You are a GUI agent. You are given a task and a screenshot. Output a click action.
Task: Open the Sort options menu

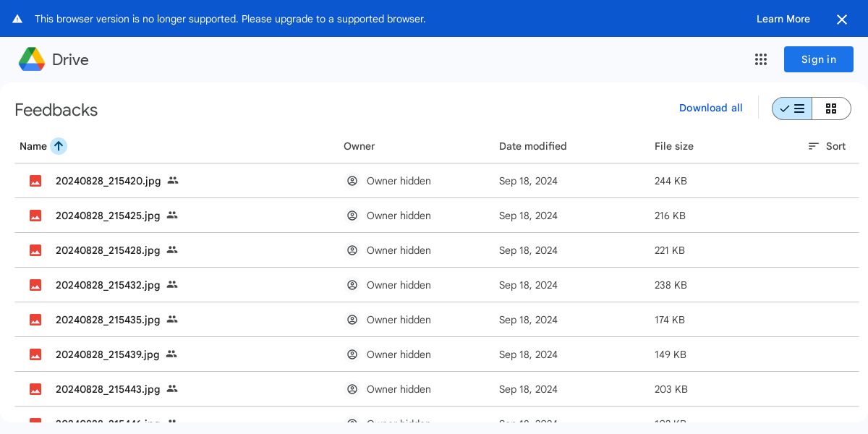pos(827,146)
